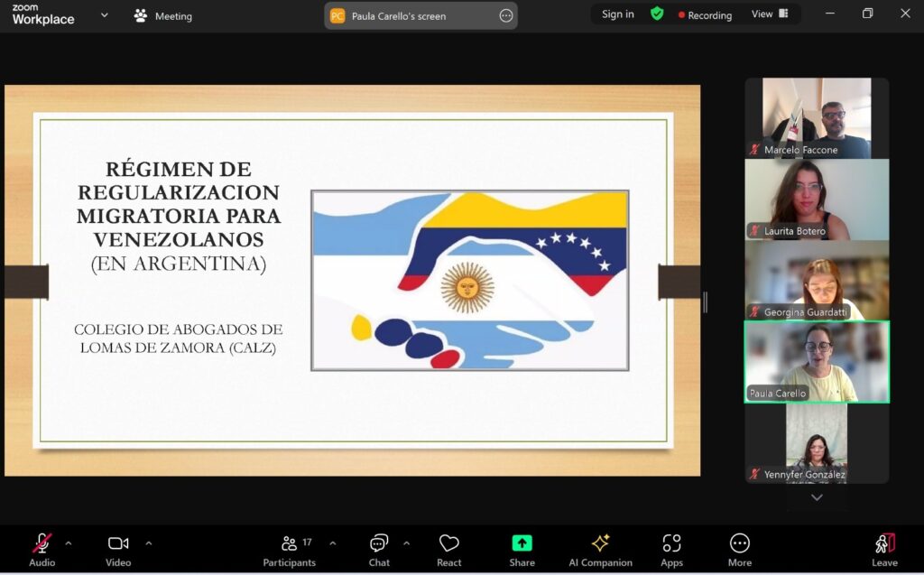This screenshot has height=575, width=924.
Task: Click the text 'COLEGIO DE ABOGADOS DE LOMAS DE ZAMORA (CALZ)'
Action: pos(178,339)
